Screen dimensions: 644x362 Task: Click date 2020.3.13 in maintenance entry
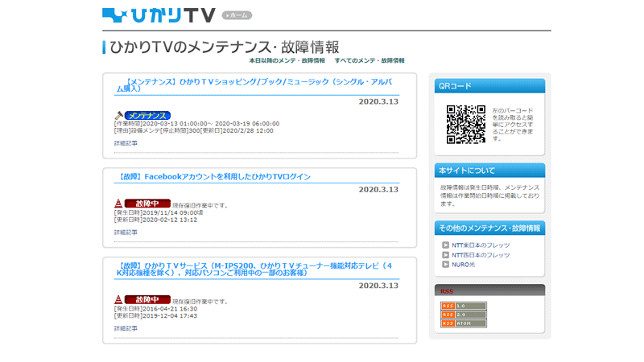pyautogui.click(x=378, y=102)
